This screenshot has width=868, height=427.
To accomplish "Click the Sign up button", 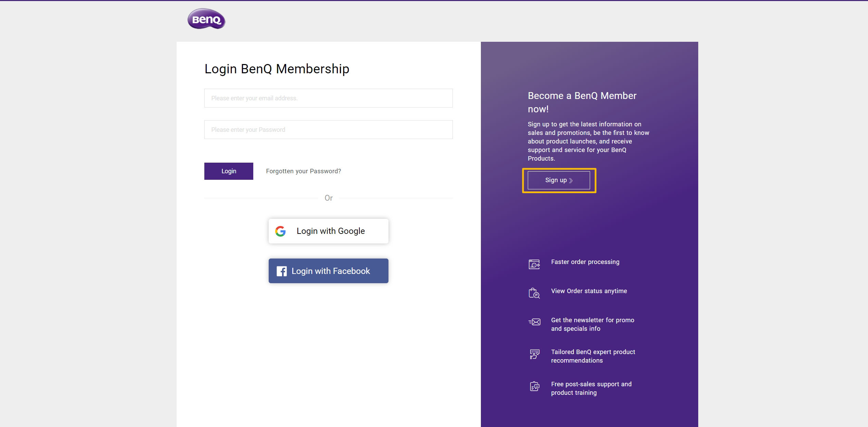I will pyautogui.click(x=559, y=180).
